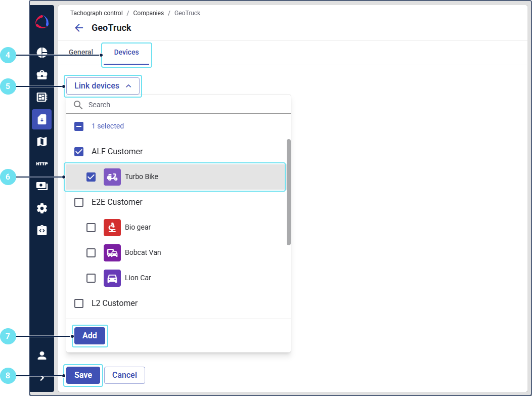Toggle the '1 selected' select-all checkbox
The height and width of the screenshot is (397, 532).
coord(79,126)
